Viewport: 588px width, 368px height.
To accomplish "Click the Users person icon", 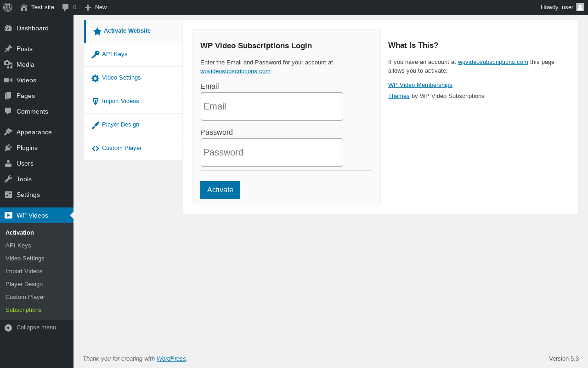I will coord(8,163).
